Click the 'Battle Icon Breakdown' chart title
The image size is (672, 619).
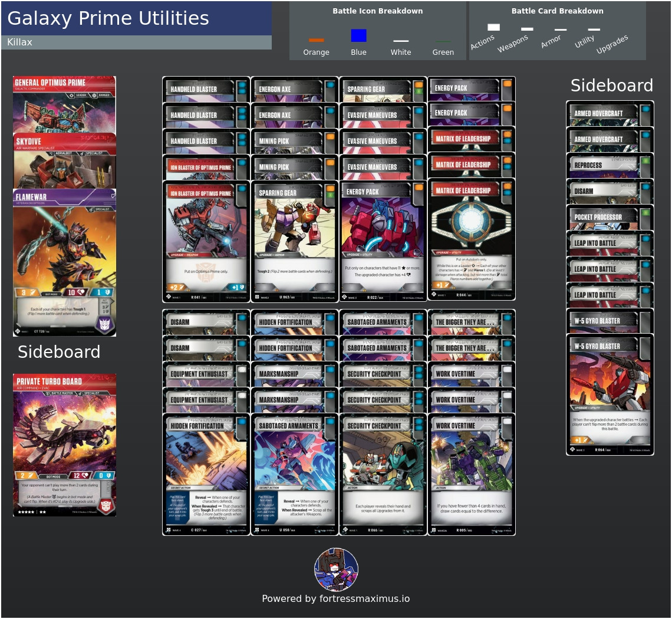[378, 11]
